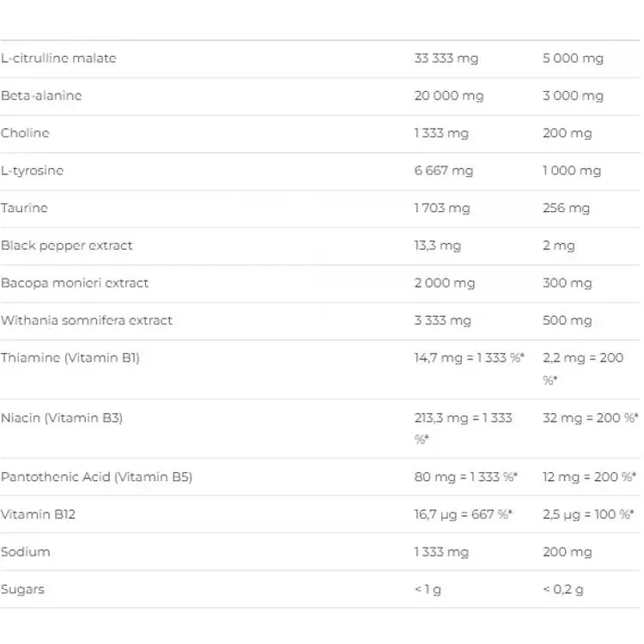Select the Sugars row label
Image resolution: width=644 pixels, height=644 pixels.
(x=22, y=589)
